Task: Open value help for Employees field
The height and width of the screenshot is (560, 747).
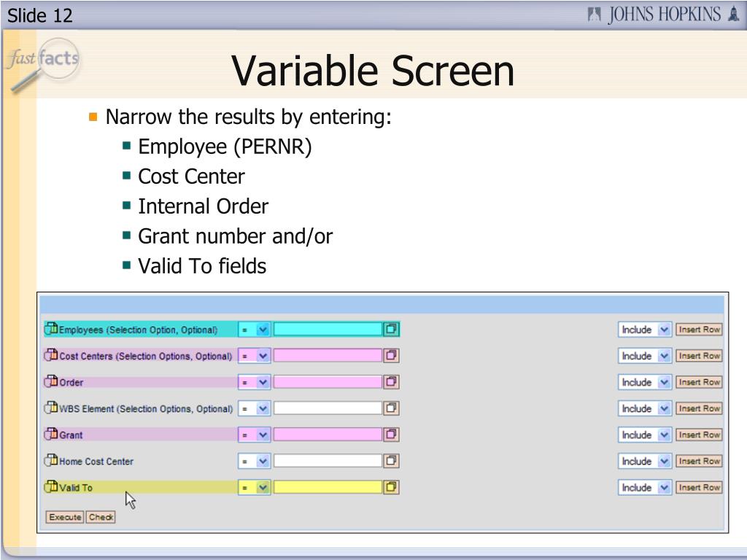Action: [391, 329]
